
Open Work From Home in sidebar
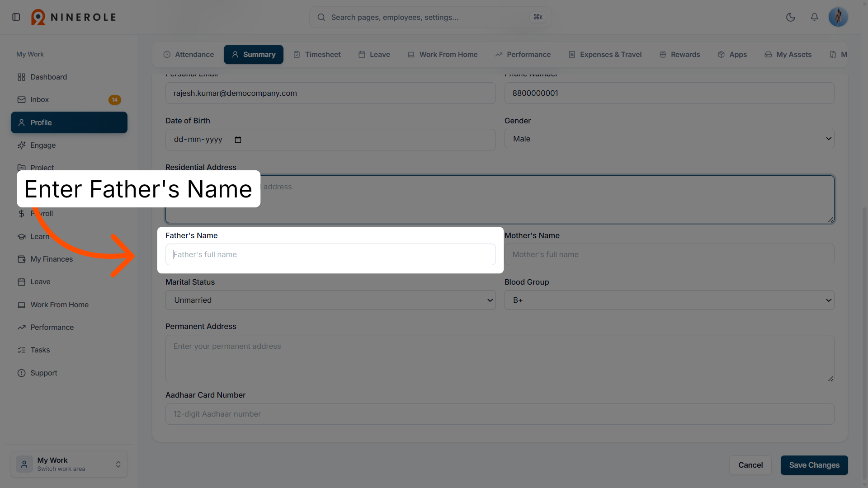tap(69, 305)
